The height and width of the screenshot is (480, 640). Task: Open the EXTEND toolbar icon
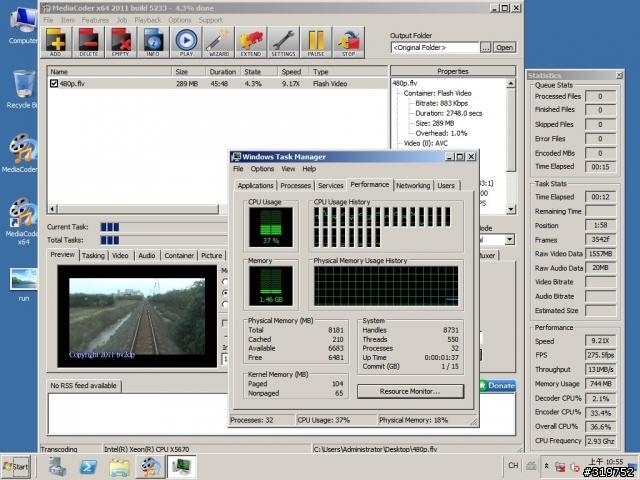251,42
